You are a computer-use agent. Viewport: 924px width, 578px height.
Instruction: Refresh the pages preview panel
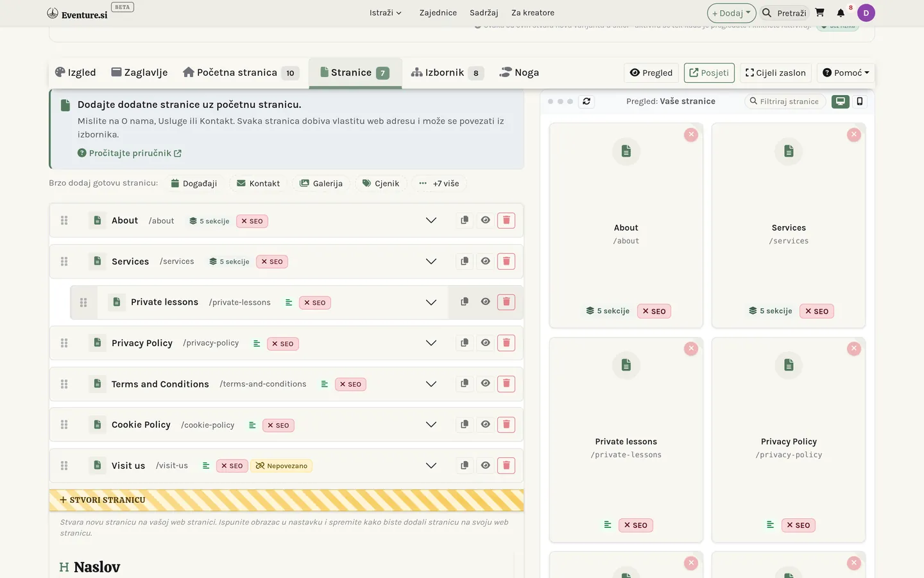[x=586, y=101]
